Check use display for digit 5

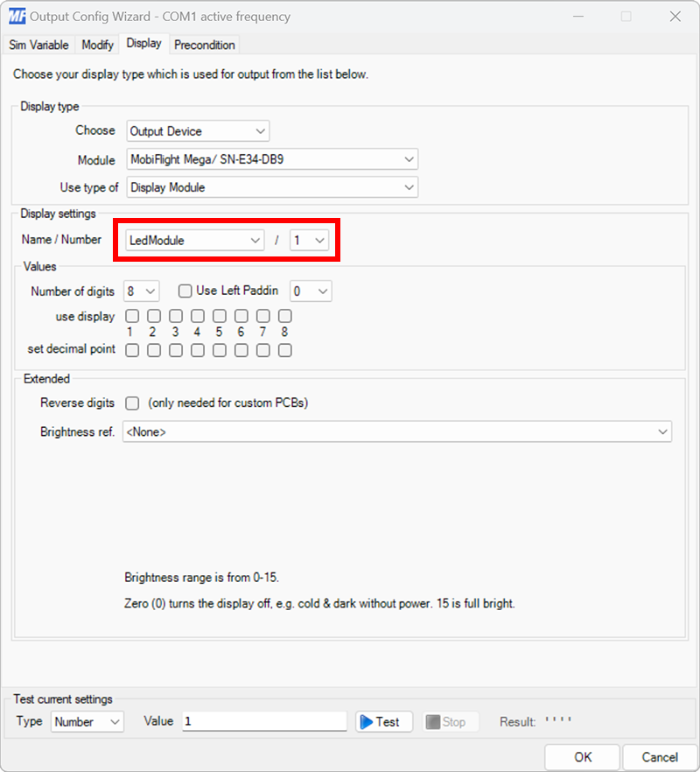(219, 316)
